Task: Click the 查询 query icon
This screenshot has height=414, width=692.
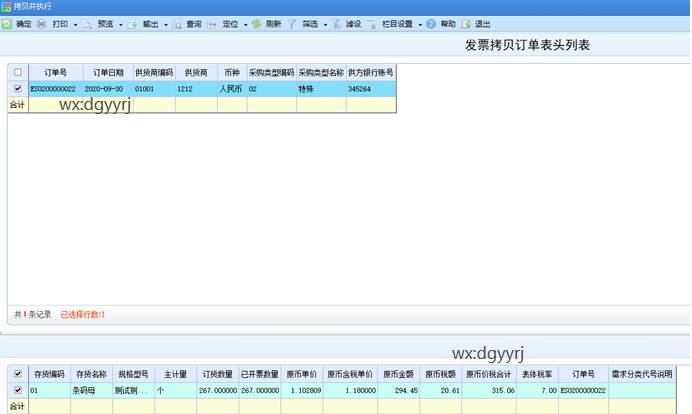Action: 177,23
